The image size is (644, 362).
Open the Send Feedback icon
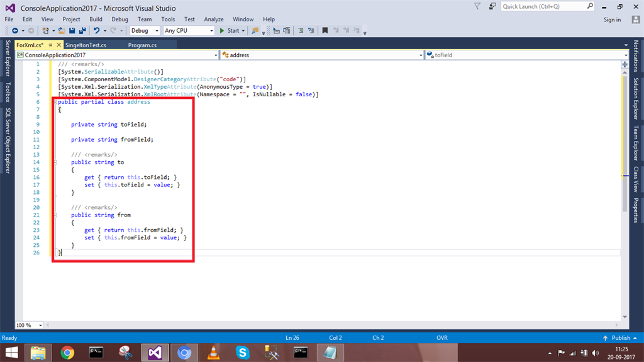click(492, 6)
